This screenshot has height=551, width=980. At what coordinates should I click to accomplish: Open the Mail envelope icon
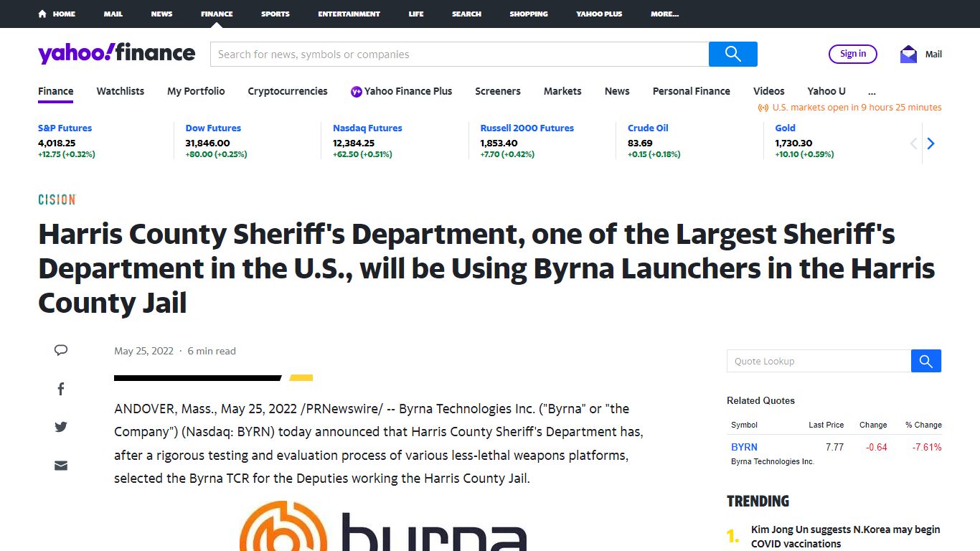click(908, 54)
